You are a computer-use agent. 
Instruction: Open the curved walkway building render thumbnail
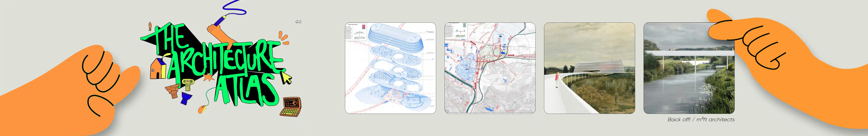[x=589, y=68]
